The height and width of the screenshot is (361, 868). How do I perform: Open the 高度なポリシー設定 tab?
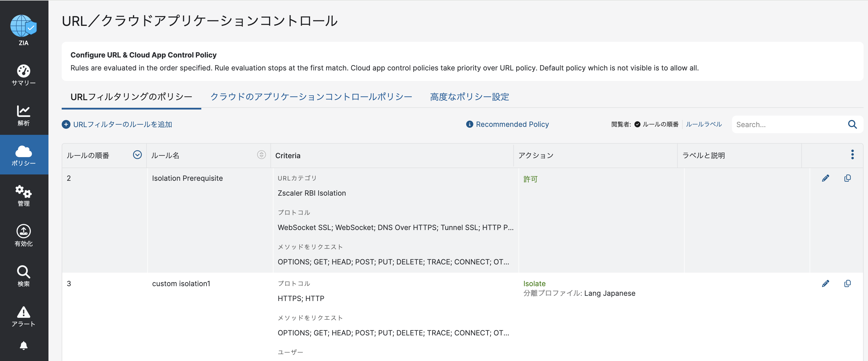(x=469, y=97)
